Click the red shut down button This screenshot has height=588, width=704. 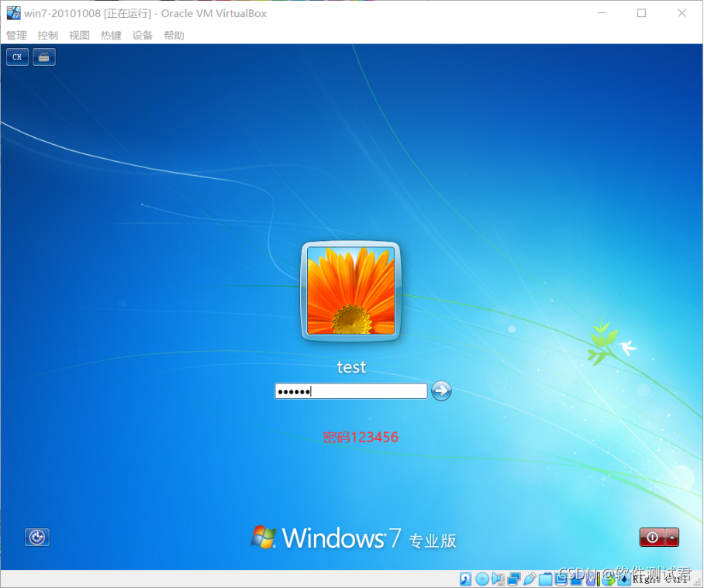(652, 538)
